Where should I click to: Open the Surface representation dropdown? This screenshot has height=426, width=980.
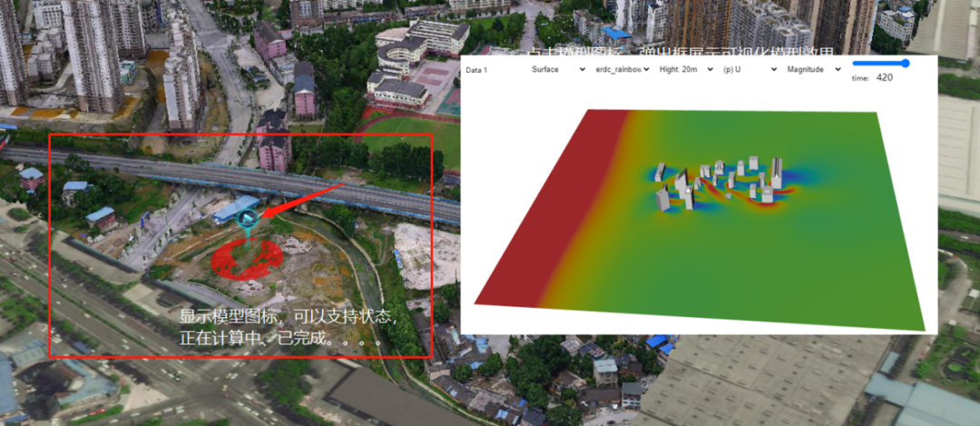tap(558, 69)
